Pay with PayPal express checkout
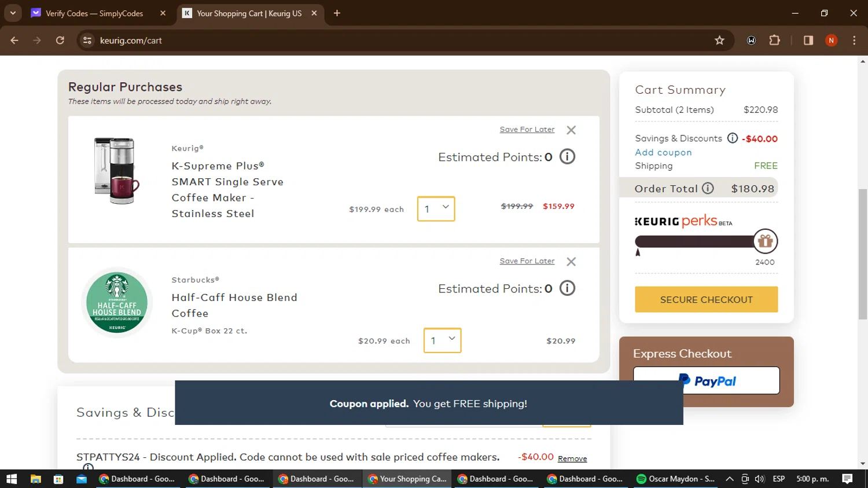The width and height of the screenshot is (868, 488). (x=706, y=380)
